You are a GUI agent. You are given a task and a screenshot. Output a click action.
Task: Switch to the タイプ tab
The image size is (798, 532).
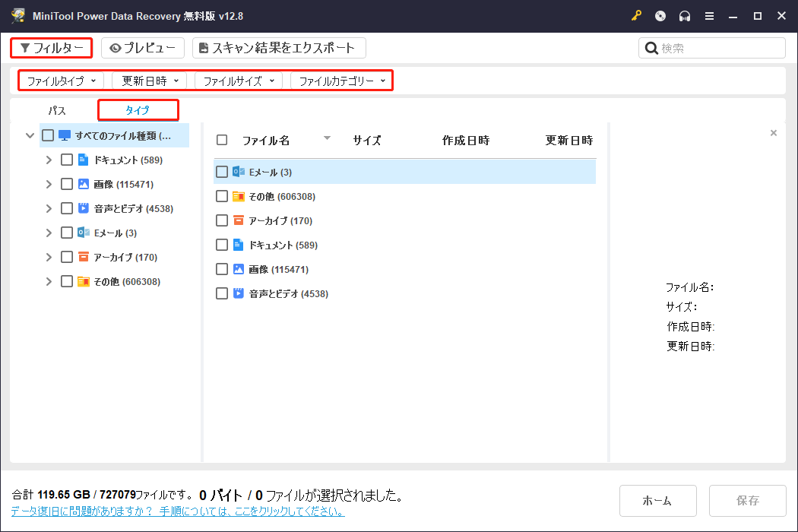click(x=138, y=110)
